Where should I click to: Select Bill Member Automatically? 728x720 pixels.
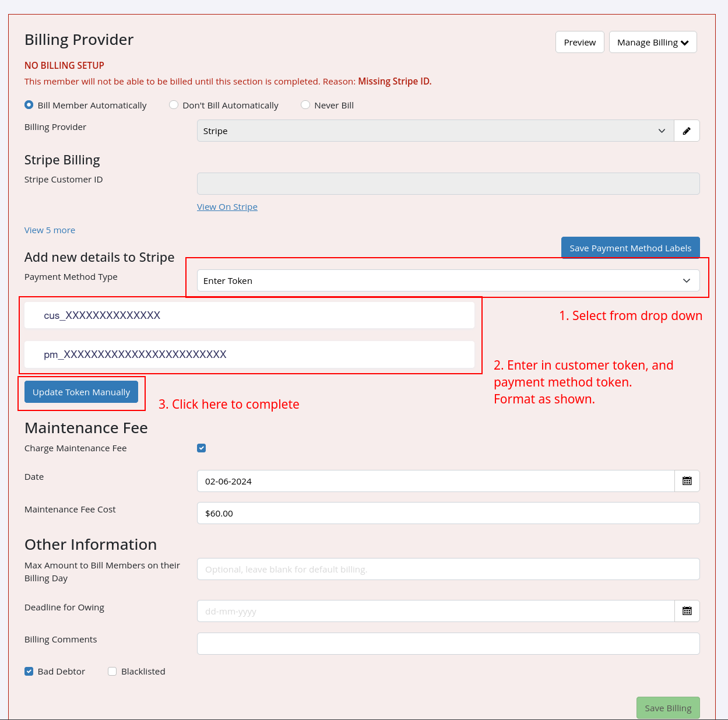[x=29, y=105]
